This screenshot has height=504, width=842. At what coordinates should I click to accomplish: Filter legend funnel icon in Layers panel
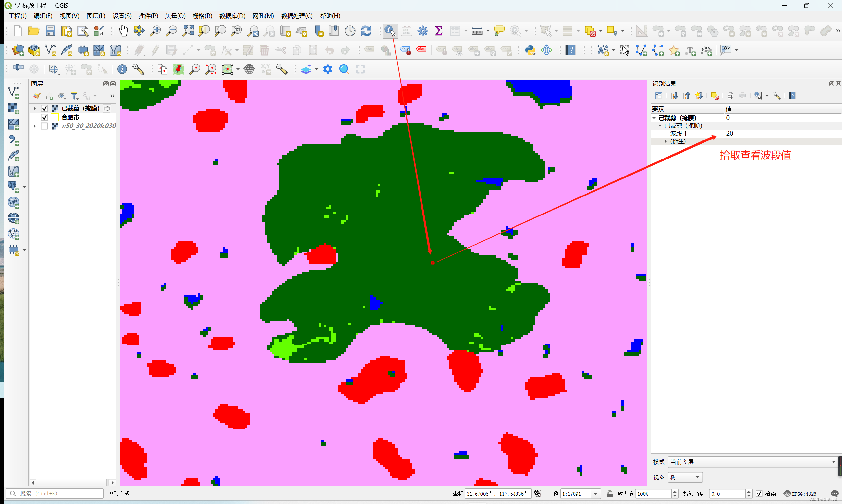(74, 96)
